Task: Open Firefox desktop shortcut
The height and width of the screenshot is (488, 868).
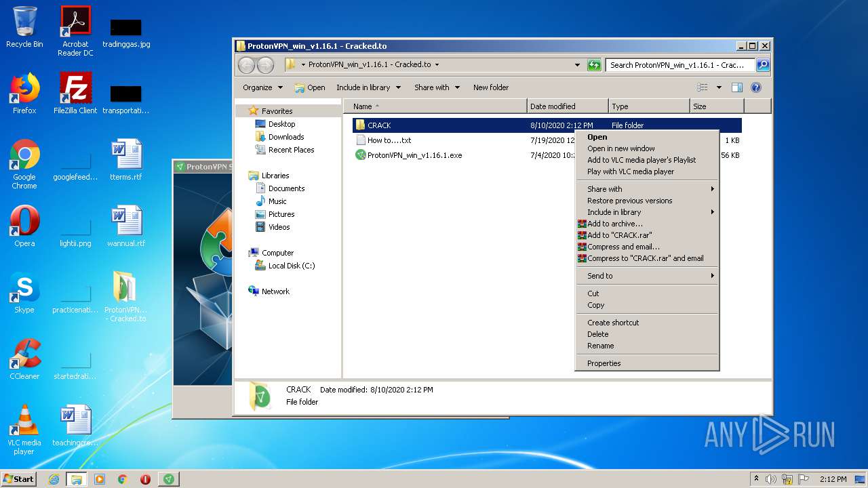Action: point(24,93)
